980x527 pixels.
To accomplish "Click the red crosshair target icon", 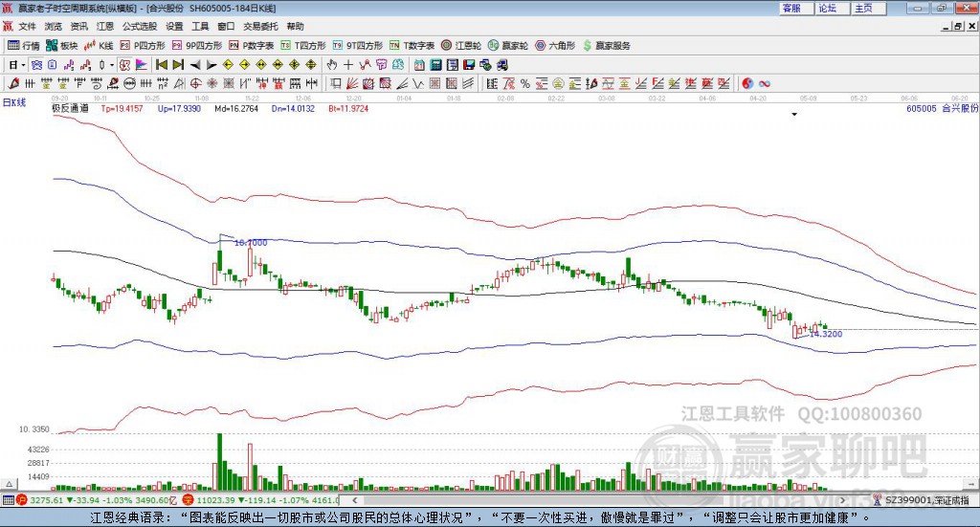I will click(195, 83).
